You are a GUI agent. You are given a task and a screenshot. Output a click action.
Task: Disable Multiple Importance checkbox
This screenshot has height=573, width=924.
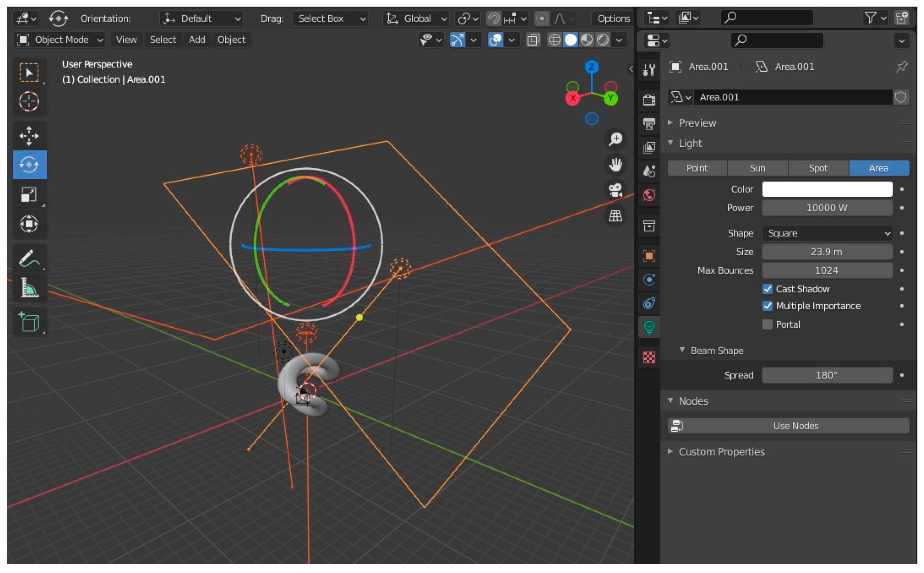point(767,306)
